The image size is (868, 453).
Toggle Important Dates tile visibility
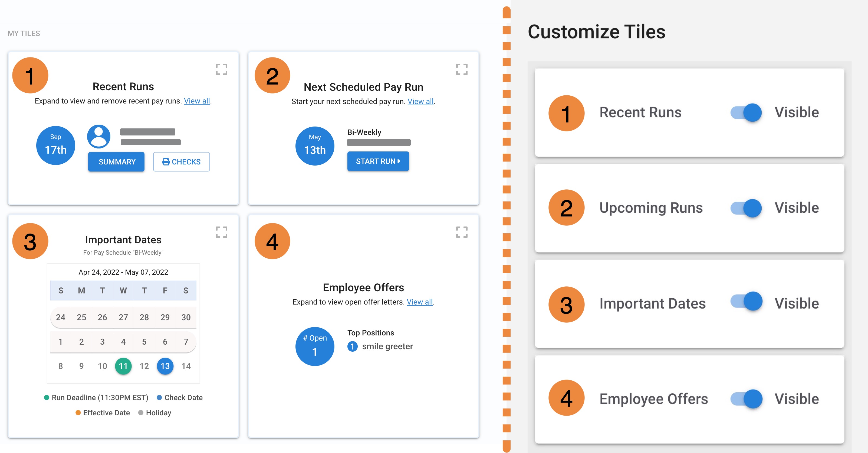coord(746,301)
